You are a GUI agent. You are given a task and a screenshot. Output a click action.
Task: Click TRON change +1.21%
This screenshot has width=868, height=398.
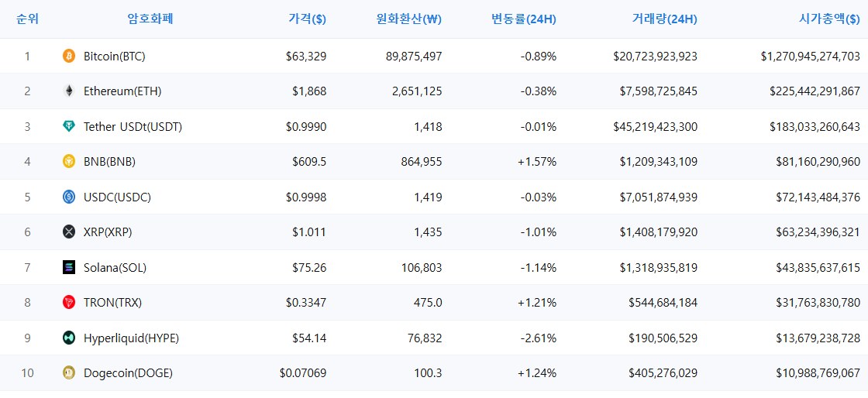click(x=538, y=303)
